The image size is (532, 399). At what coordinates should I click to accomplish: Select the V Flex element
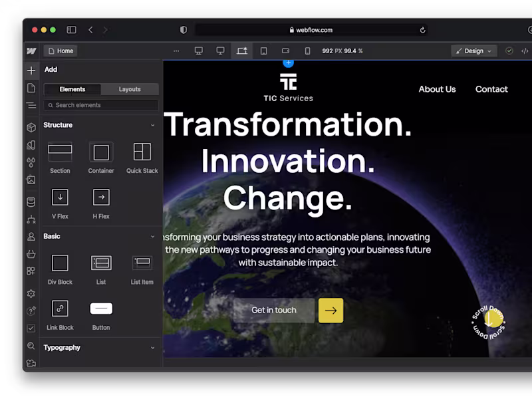[60, 204]
